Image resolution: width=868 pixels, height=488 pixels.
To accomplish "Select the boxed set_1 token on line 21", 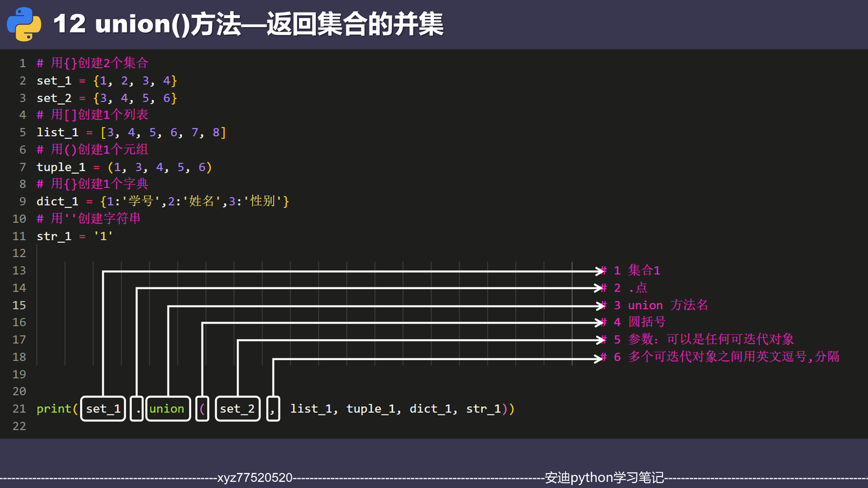I will (102, 408).
